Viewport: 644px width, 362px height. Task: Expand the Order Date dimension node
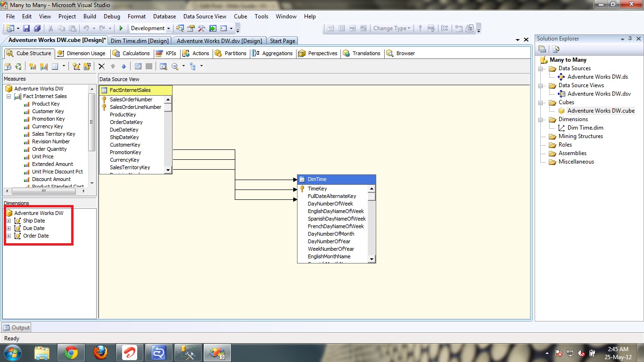tap(8, 236)
